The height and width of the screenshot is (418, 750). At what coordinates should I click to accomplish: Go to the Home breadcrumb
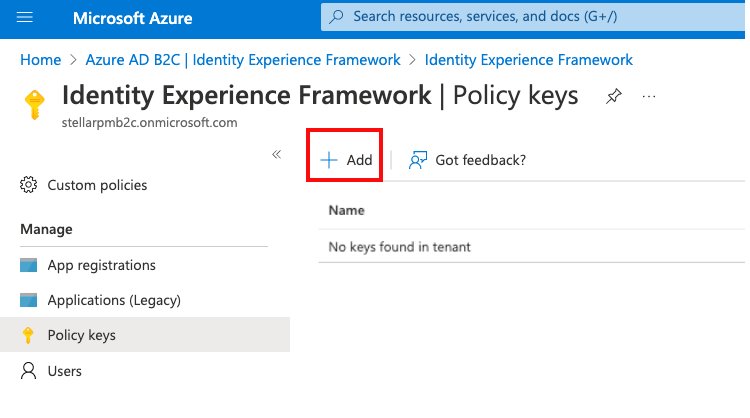point(39,60)
